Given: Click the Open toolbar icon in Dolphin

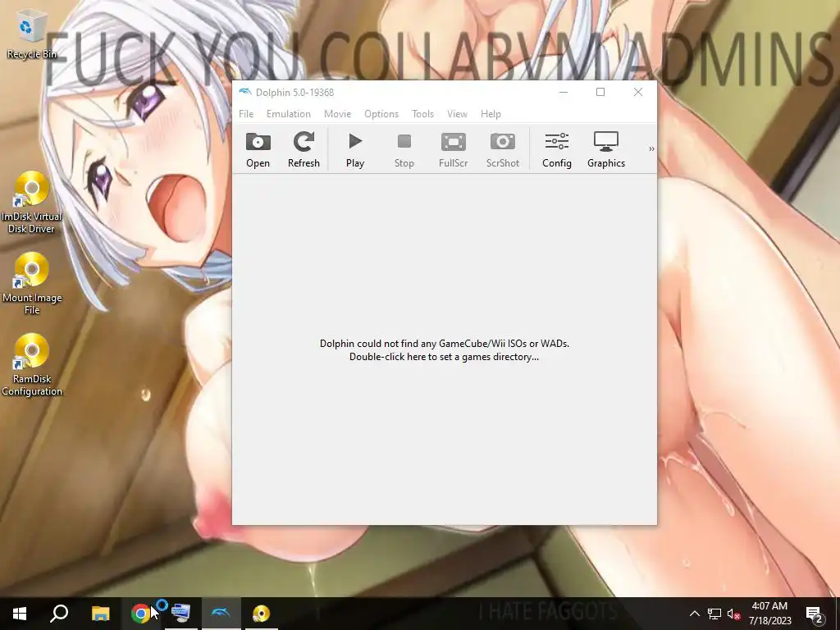Looking at the screenshot, I should click(258, 149).
